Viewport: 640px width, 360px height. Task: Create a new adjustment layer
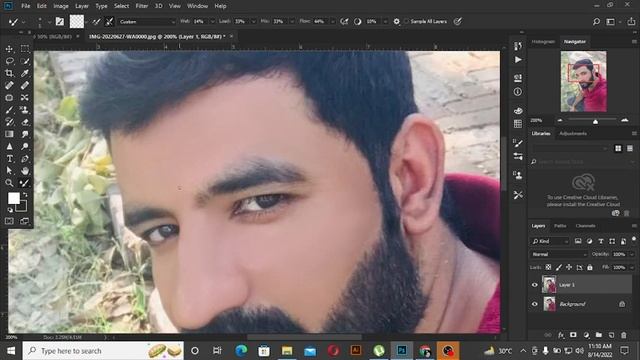click(x=586, y=335)
